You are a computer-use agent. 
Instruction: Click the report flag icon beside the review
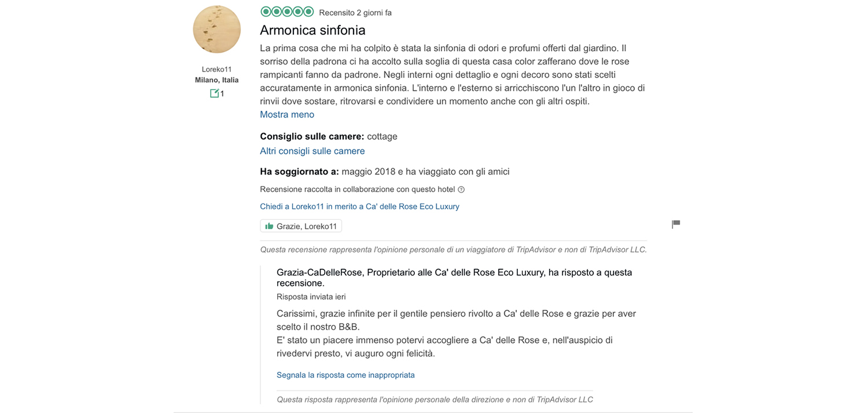(x=675, y=224)
